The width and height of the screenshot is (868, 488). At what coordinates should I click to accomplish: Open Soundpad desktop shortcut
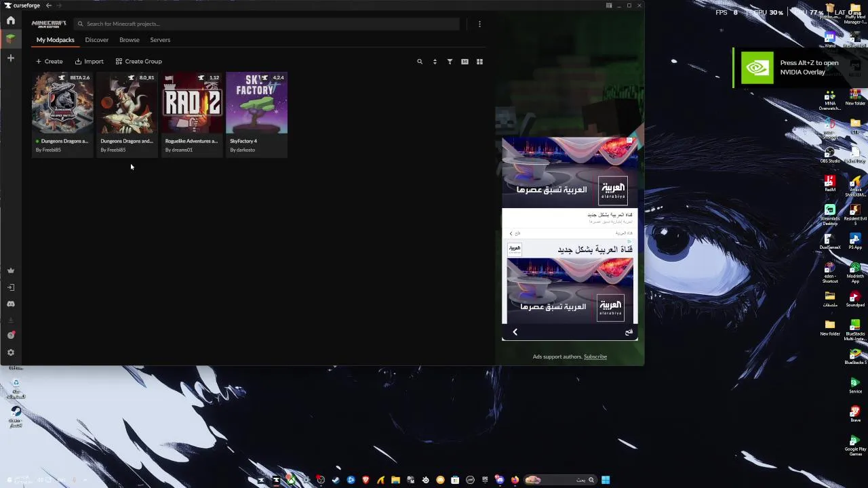(855, 299)
